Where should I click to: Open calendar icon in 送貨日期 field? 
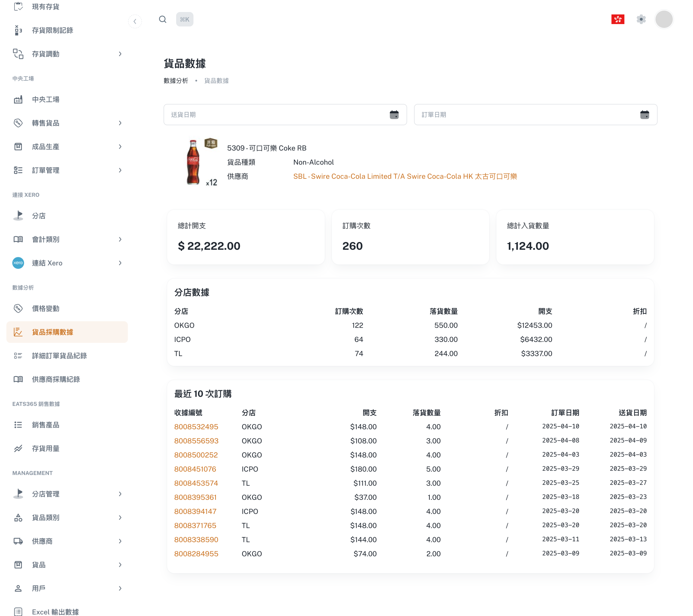pos(394,115)
